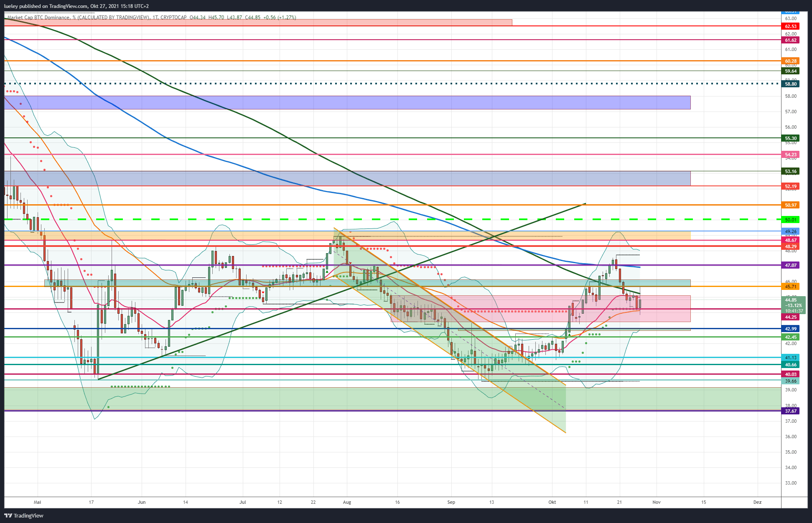Select the orange 45.71 price label
The width and height of the screenshot is (812, 523).
[790, 287]
